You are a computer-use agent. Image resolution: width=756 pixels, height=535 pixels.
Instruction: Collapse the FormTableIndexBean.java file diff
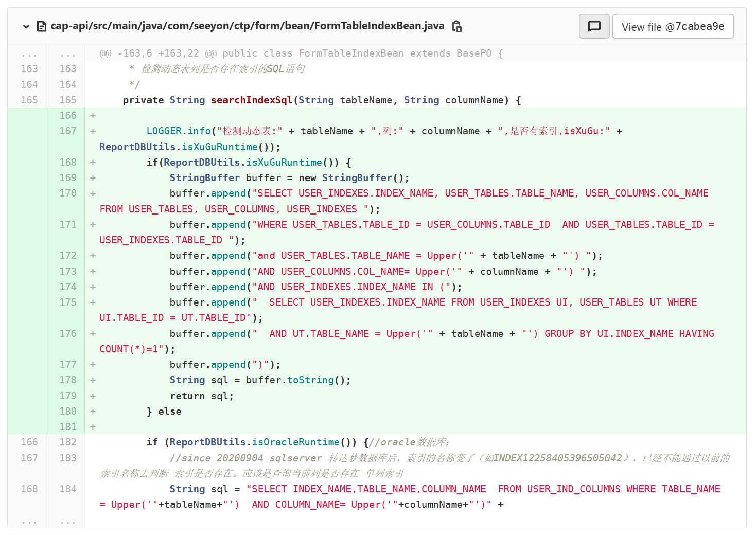pyautogui.click(x=26, y=26)
